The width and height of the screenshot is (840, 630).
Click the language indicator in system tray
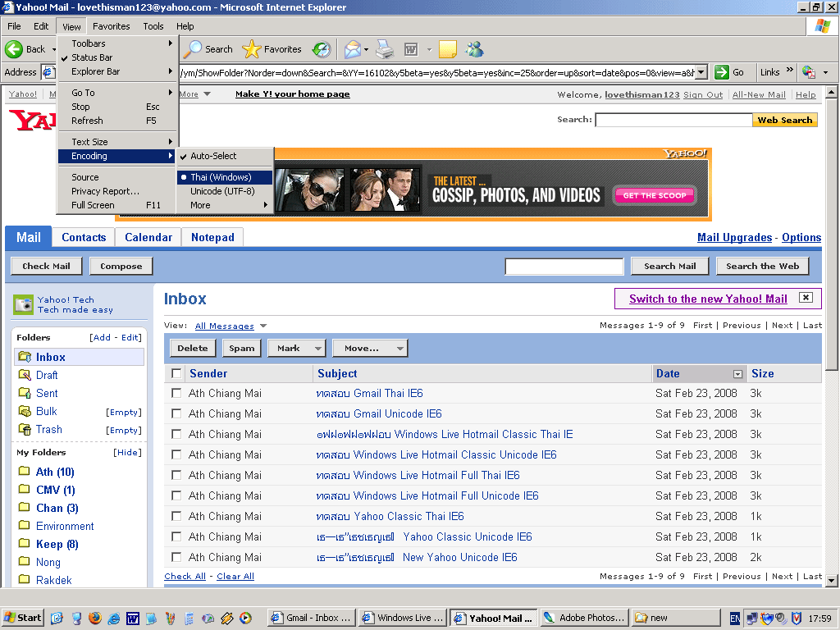coord(735,619)
